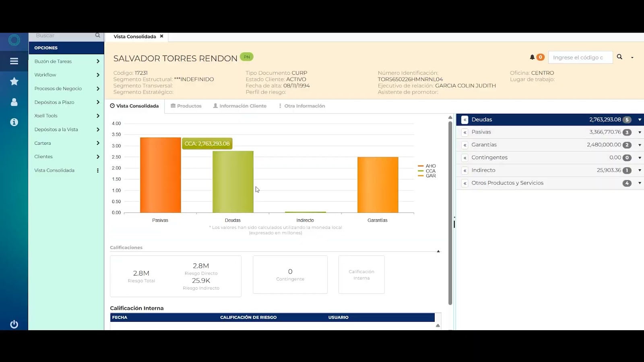Click the Garantías count badge 2
This screenshot has height=362, width=644.
(627, 145)
